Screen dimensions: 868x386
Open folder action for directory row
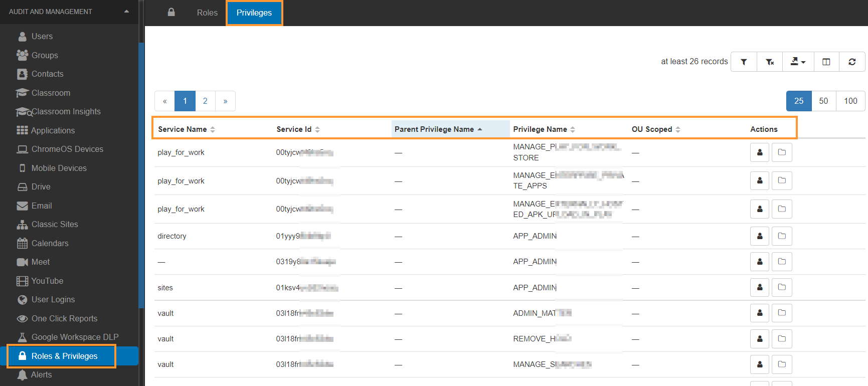point(782,236)
